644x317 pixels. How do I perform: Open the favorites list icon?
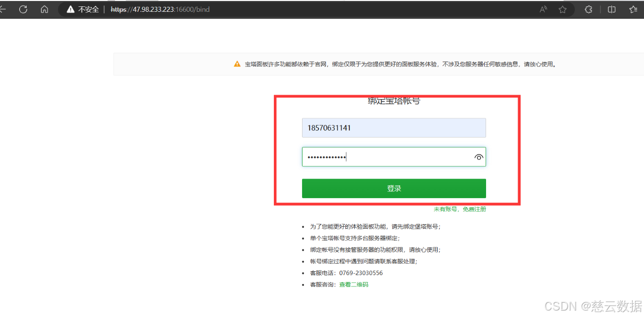634,9
